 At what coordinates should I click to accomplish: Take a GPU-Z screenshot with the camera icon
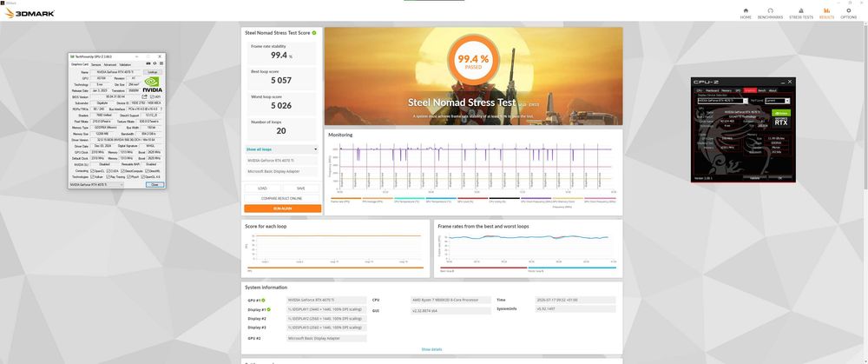coord(148,63)
